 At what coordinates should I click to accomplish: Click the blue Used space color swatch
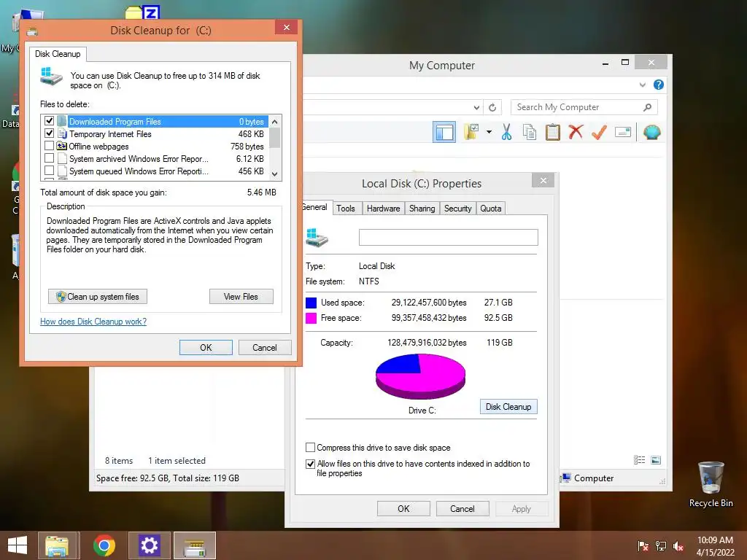(311, 303)
